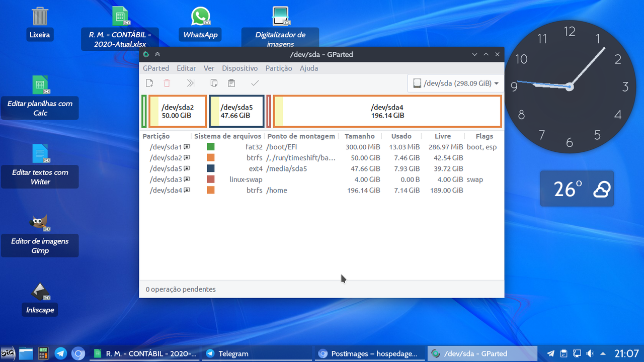Click the GParted window menu icon in title bar
Viewport: 644px width, 362px height.
[146, 54]
